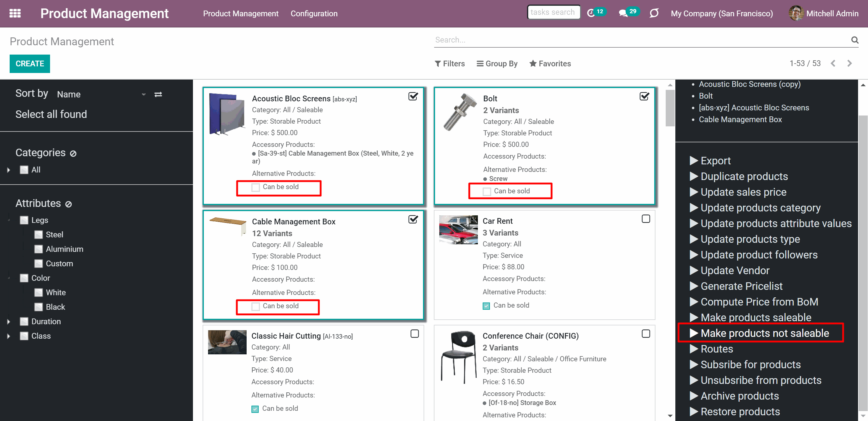Image resolution: width=868 pixels, height=421 pixels.
Task: Click the search magnifier icon
Action: coord(854,40)
